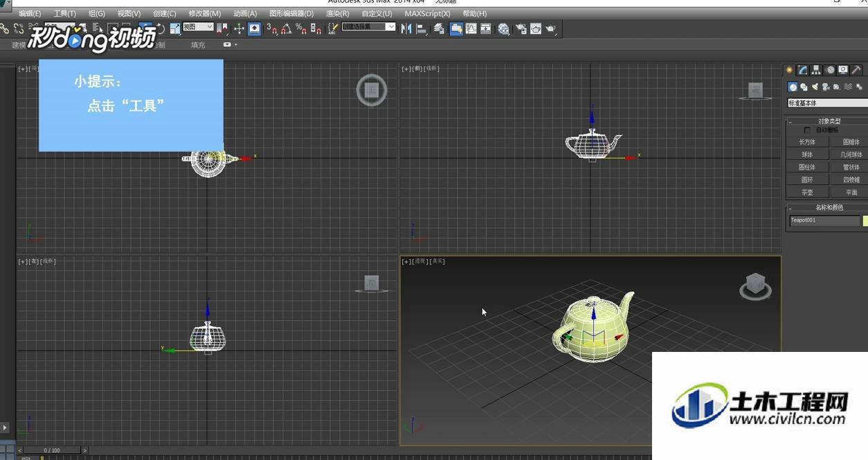Select the Helpers category icon

837,87
